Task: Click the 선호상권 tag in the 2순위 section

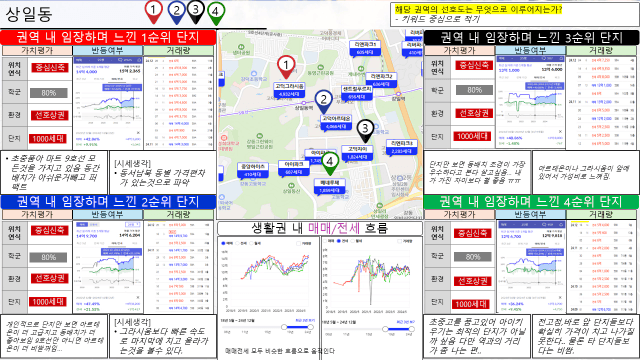Action: point(50,279)
